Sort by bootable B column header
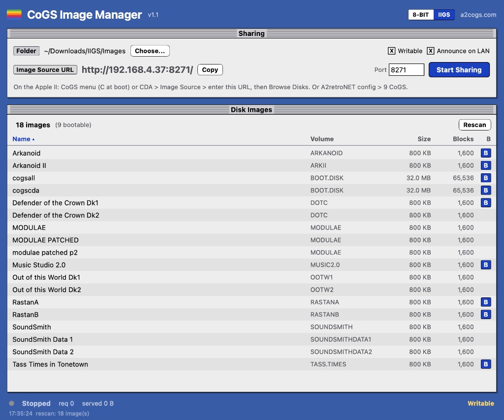504x420 pixels. tap(488, 139)
